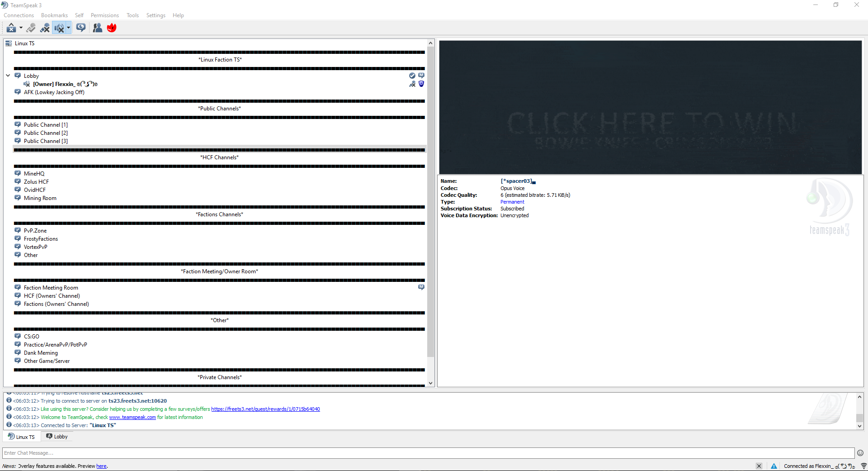Click the Public Channel [2] channel icon
Viewport: 868px width, 471px height.
click(18, 133)
